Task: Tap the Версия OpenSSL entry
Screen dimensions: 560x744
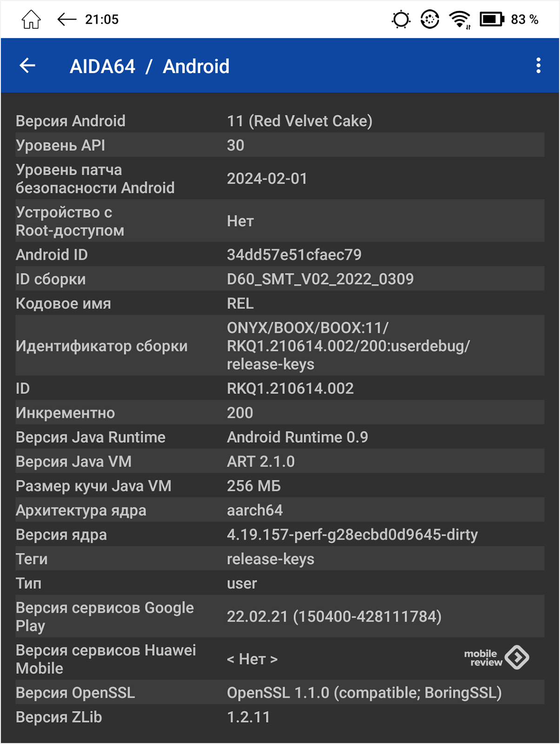Action: coord(280,692)
